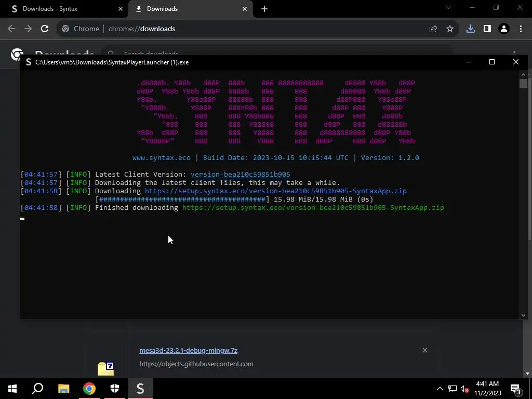Click the 7z file icon thumbnail
The width and height of the screenshot is (532, 399).
(106, 369)
